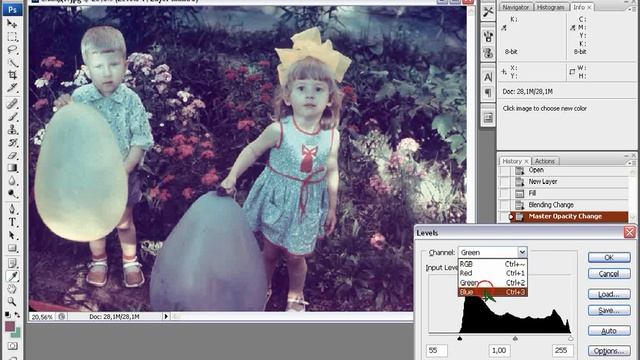This screenshot has height=360, width=640.
Task: Select the Path Selection tool
Action: [x=12, y=236]
